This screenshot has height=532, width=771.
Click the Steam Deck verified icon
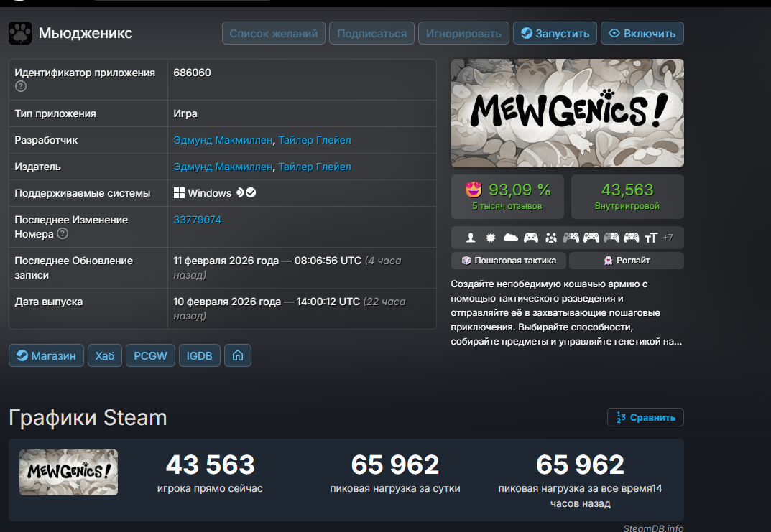246,192
